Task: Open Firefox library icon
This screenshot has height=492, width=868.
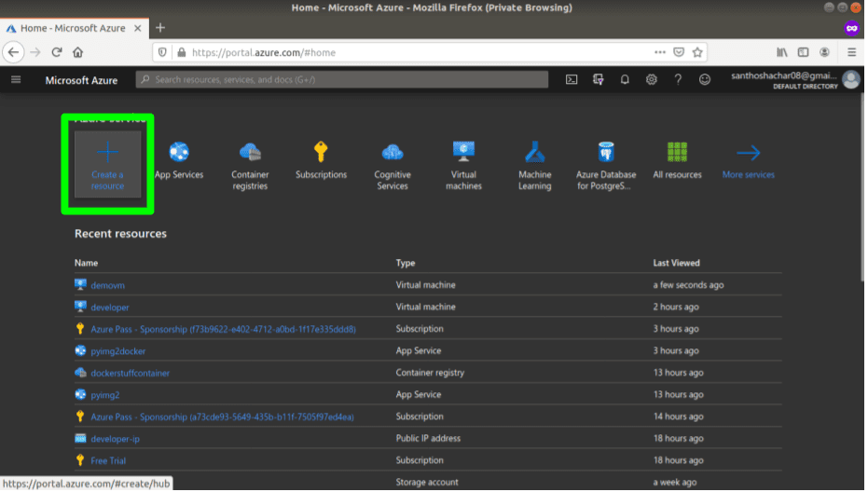Action: click(783, 52)
